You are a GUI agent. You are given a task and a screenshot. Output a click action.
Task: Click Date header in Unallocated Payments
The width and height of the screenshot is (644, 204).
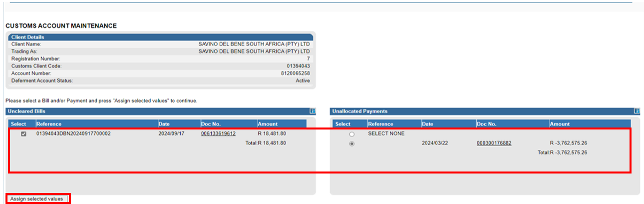(427, 124)
